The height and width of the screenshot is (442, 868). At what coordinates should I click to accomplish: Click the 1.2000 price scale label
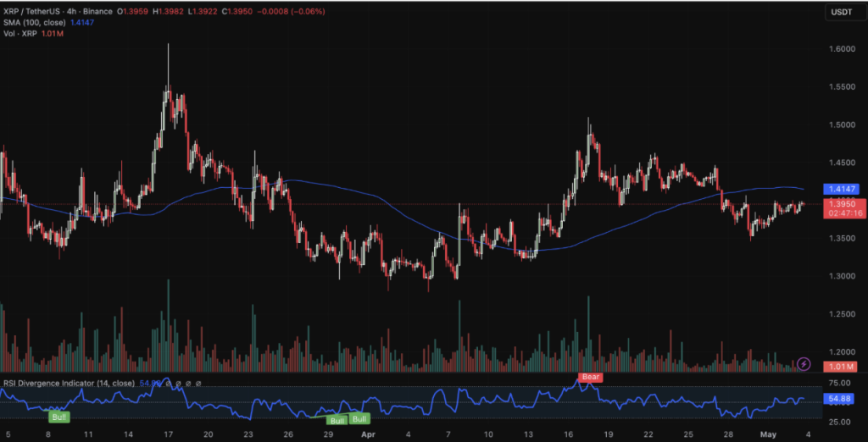pos(842,352)
